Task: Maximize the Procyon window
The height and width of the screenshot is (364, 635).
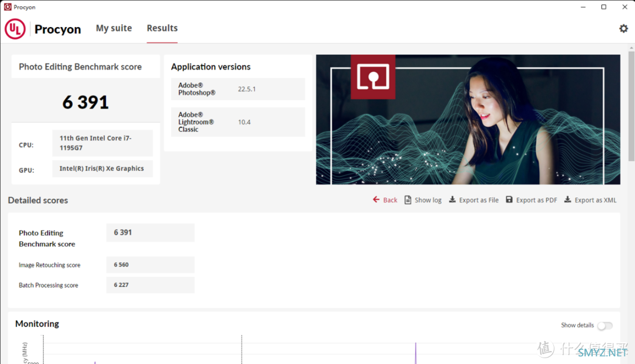Action: pos(604,7)
